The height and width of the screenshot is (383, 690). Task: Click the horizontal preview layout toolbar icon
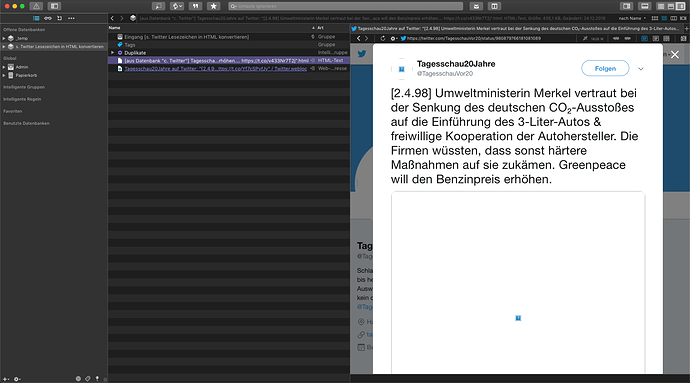pyautogui.click(x=644, y=6)
